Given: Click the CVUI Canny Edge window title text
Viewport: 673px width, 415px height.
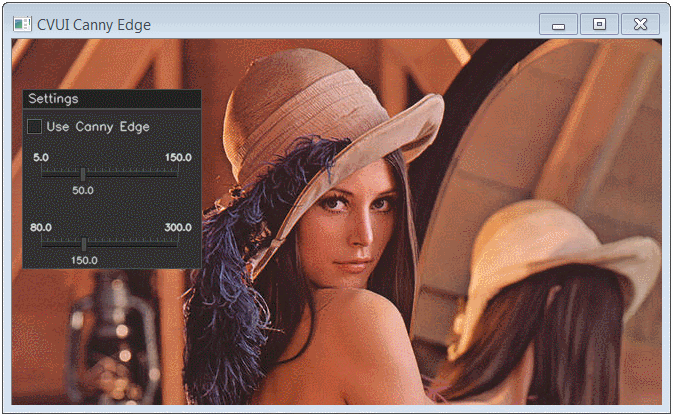Looking at the screenshot, I should [94, 25].
